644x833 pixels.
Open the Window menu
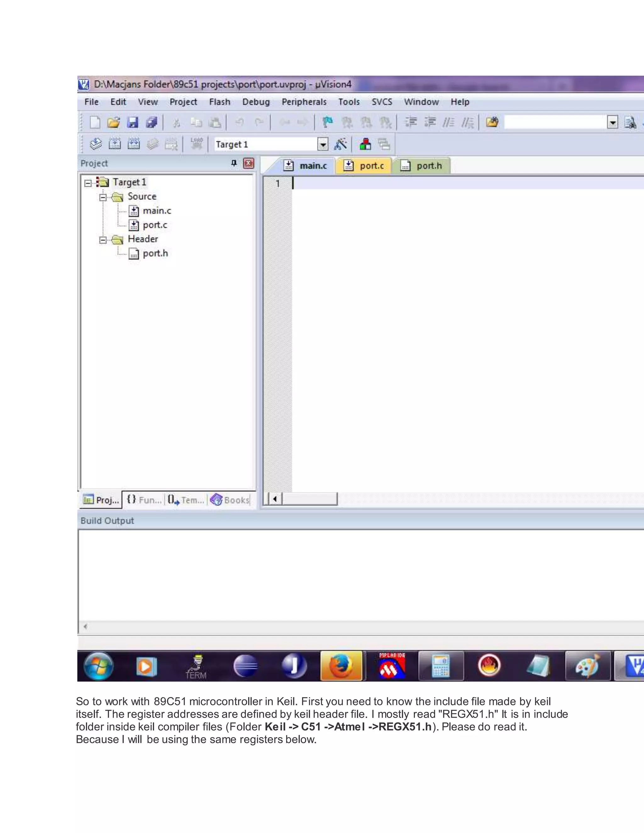click(x=422, y=102)
